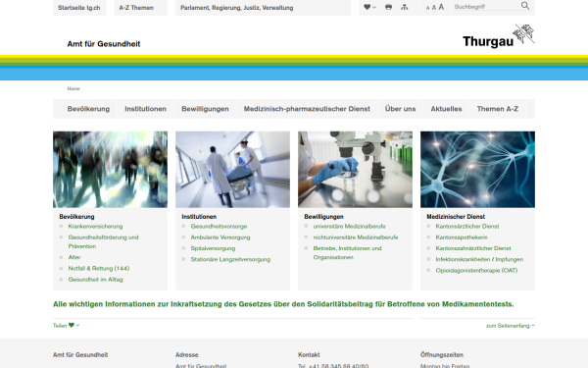Click the magnifier search icon

click(x=525, y=6)
